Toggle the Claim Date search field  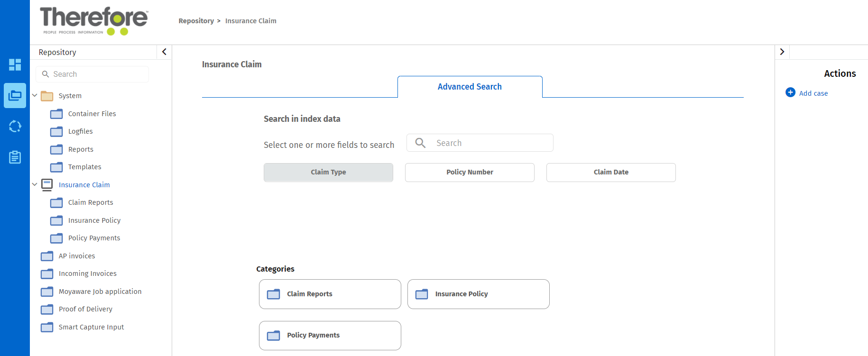(x=611, y=172)
